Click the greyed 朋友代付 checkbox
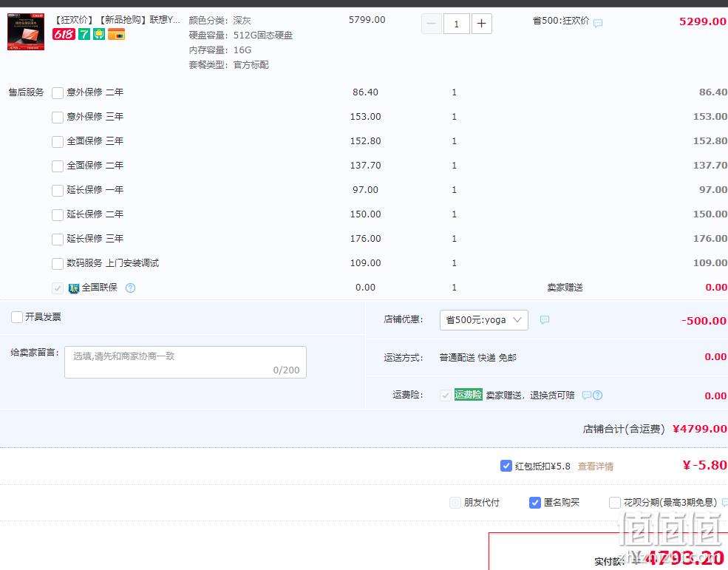The image size is (728, 570). click(x=455, y=502)
